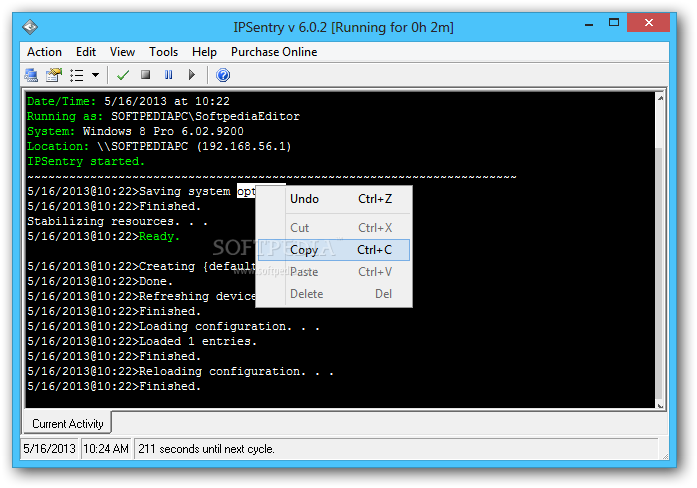
Task: Open the devices/machine list toolbar icon
Action: pyautogui.click(x=31, y=75)
